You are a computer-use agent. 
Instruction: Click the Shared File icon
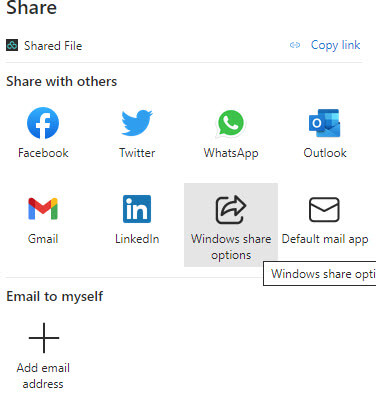click(x=12, y=45)
